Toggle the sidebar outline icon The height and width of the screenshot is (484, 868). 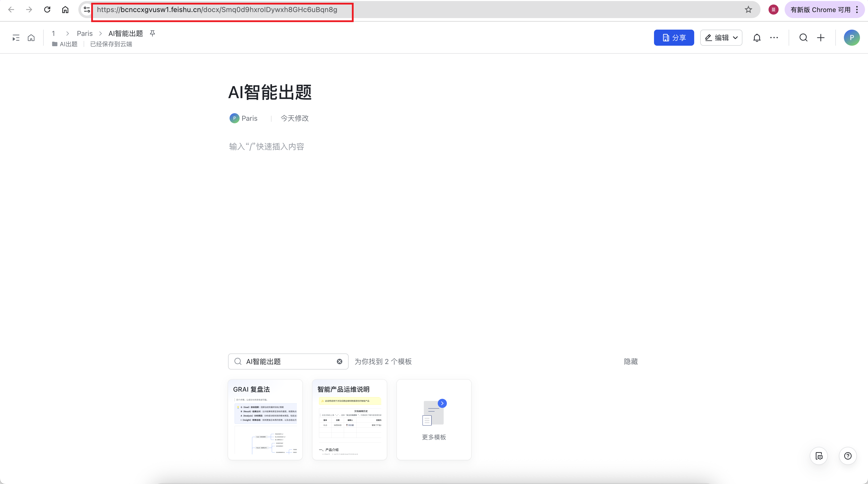tap(16, 38)
